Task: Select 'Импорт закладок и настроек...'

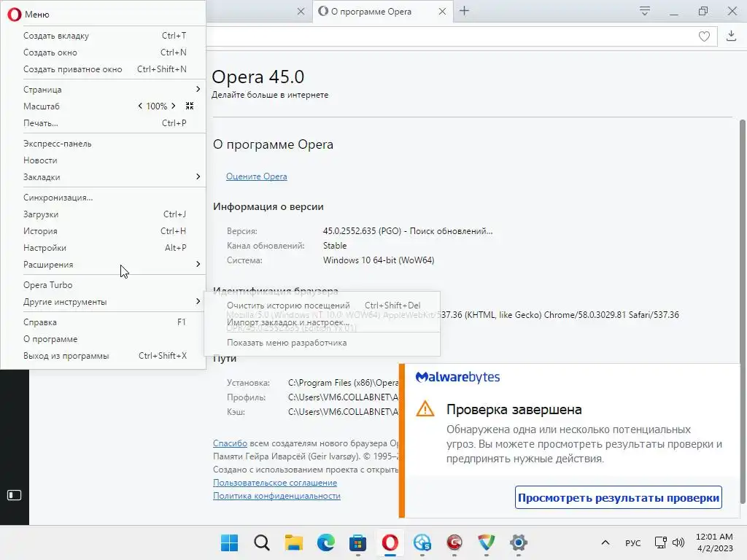Action: coord(322,322)
